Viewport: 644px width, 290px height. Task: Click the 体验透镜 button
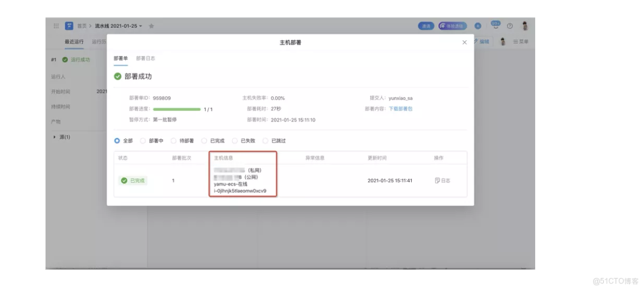click(x=452, y=26)
